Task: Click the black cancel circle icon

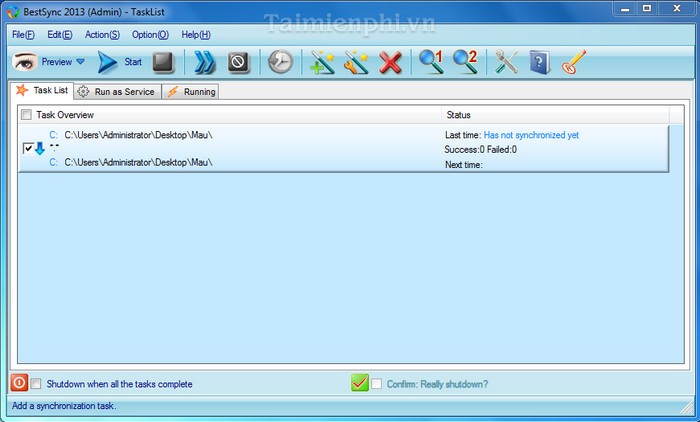Action: point(238,62)
